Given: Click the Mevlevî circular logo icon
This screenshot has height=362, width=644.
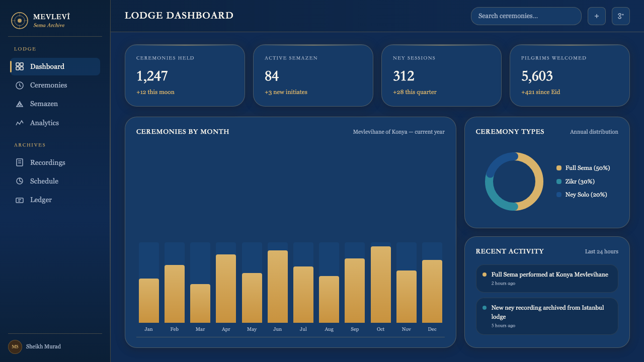Looking at the screenshot, I should pos(20,21).
